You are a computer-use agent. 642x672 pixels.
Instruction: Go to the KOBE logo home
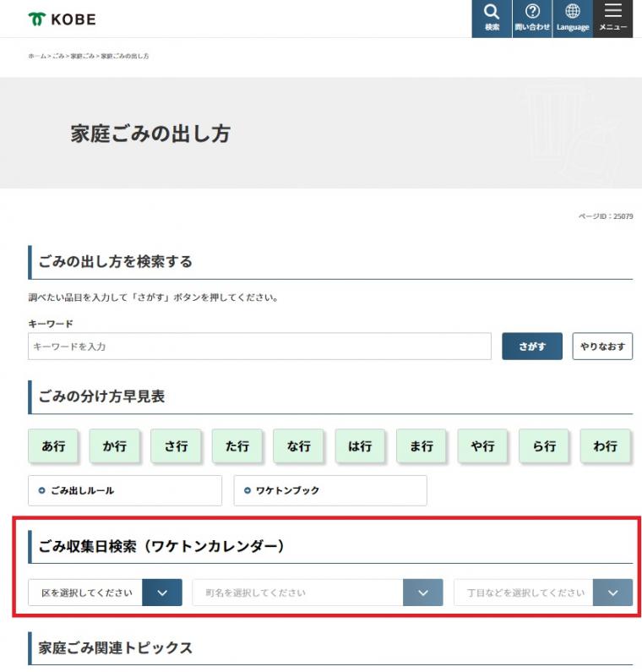pyautogui.click(x=63, y=19)
